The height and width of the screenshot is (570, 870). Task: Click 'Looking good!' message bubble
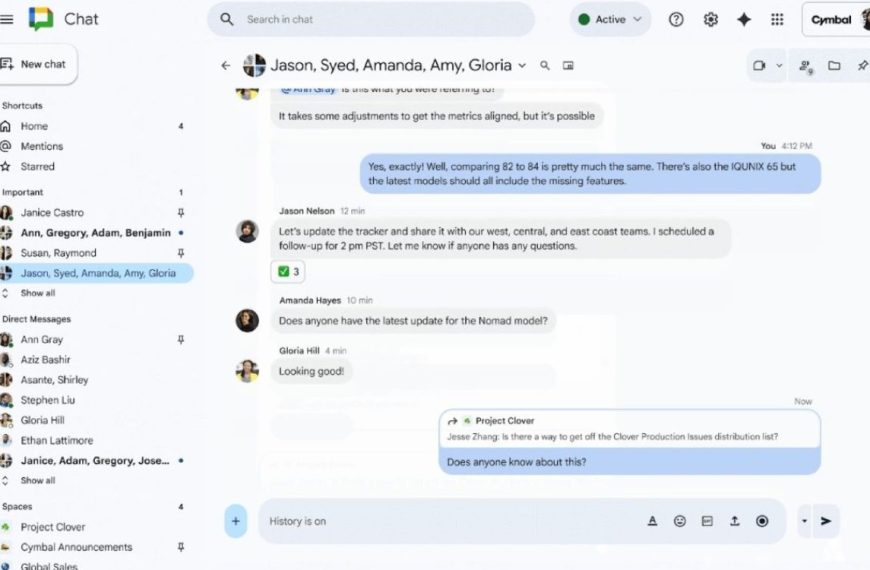point(311,371)
